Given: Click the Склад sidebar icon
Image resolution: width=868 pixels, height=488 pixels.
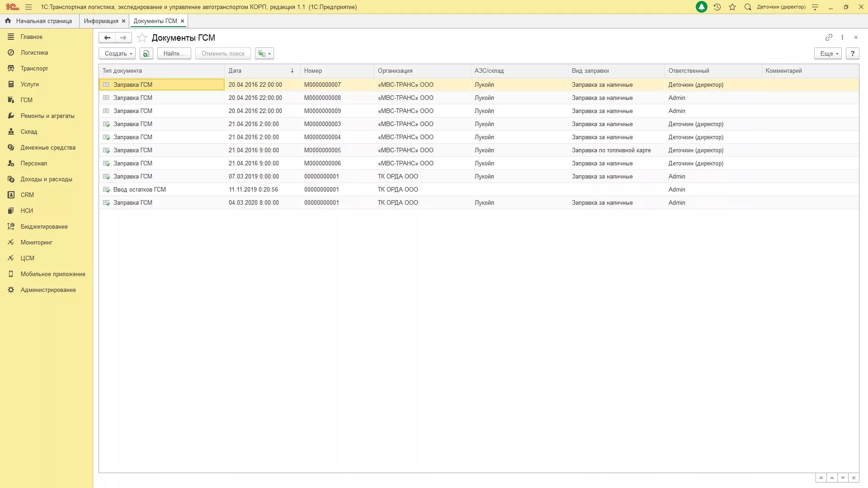Looking at the screenshot, I should (11, 131).
